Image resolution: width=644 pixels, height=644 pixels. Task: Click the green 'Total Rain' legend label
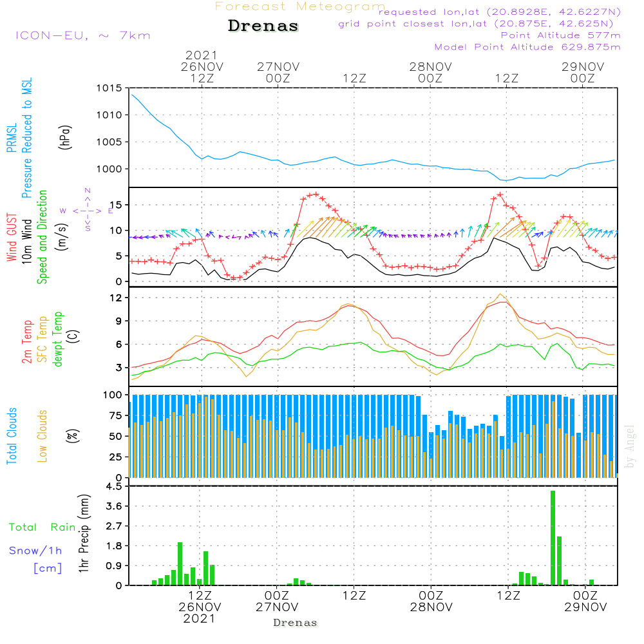pyautogui.click(x=43, y=527)
